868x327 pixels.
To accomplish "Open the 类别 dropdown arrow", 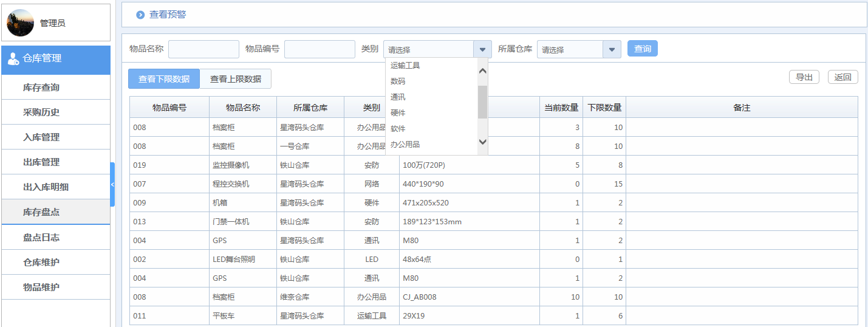I will pyautogui.click(x=482, y=49).
